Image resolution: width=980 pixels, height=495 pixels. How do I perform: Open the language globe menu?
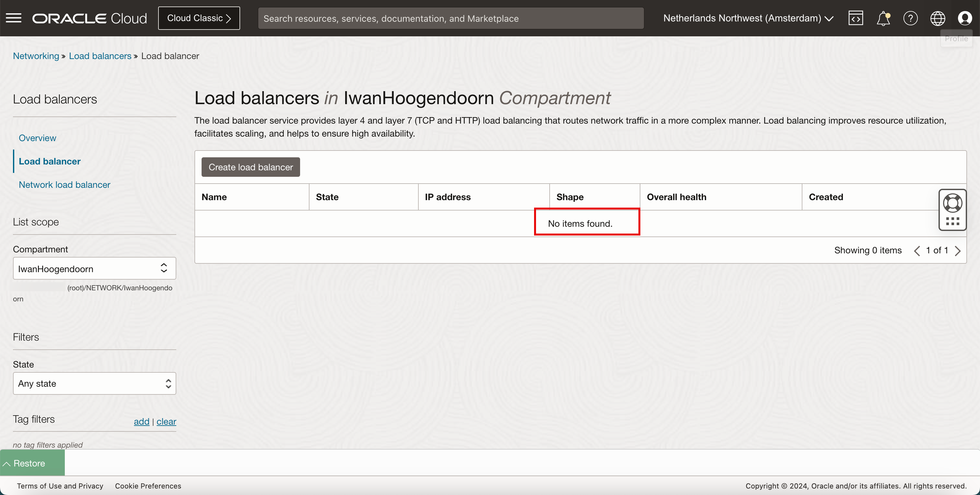[938, 18]
